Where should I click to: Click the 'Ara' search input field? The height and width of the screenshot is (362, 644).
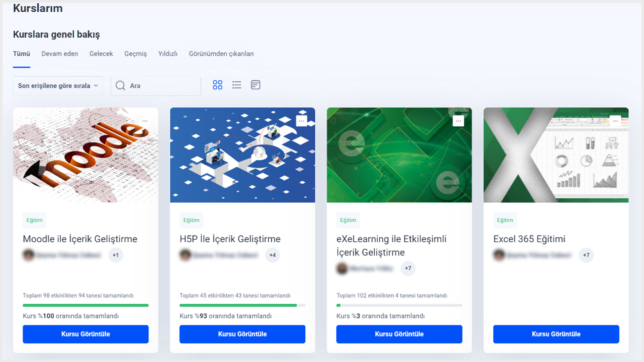[156, 86]
